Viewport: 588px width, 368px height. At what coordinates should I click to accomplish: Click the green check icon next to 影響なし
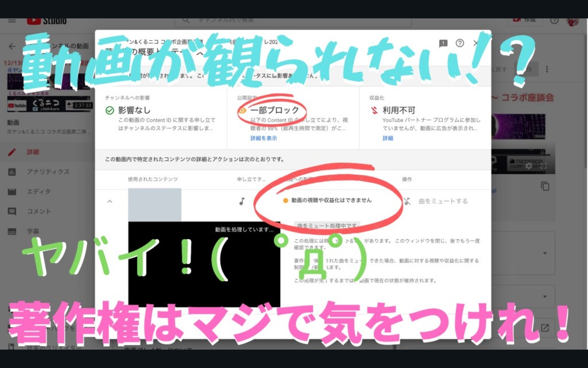click(110, 110)
